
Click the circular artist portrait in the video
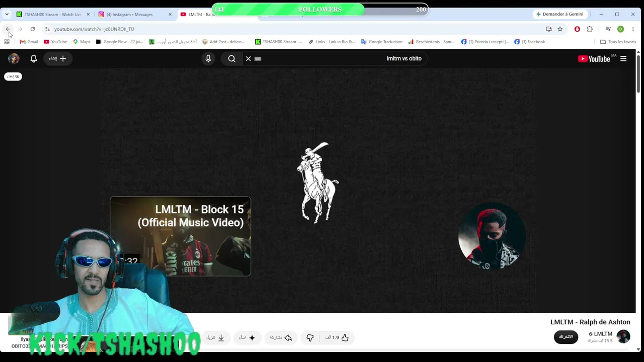[492, 236]
